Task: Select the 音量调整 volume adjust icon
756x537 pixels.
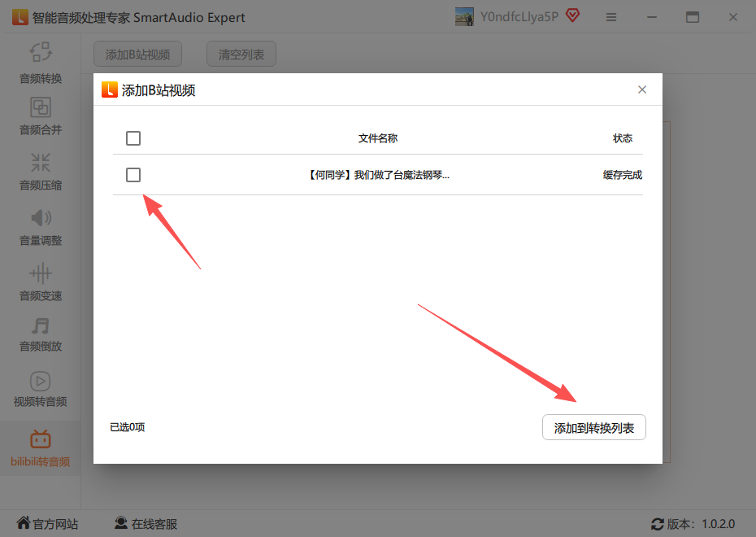Action: coord(41,217)
